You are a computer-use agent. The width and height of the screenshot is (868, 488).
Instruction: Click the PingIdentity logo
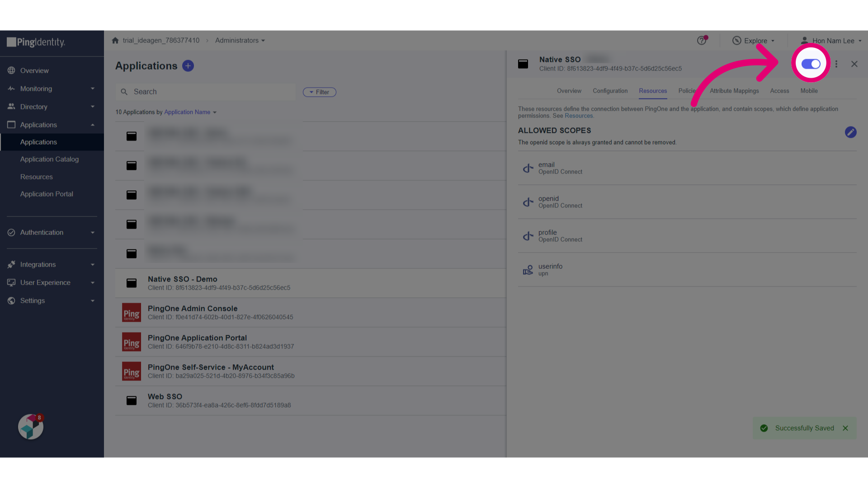pyautogui.click(x=36, y=42)
